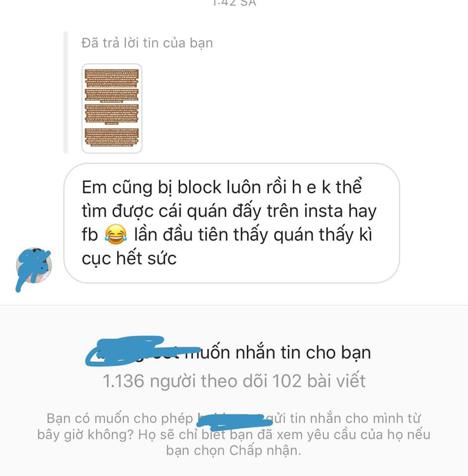Click the first brown text block in thumbnail

pos(112,78)
